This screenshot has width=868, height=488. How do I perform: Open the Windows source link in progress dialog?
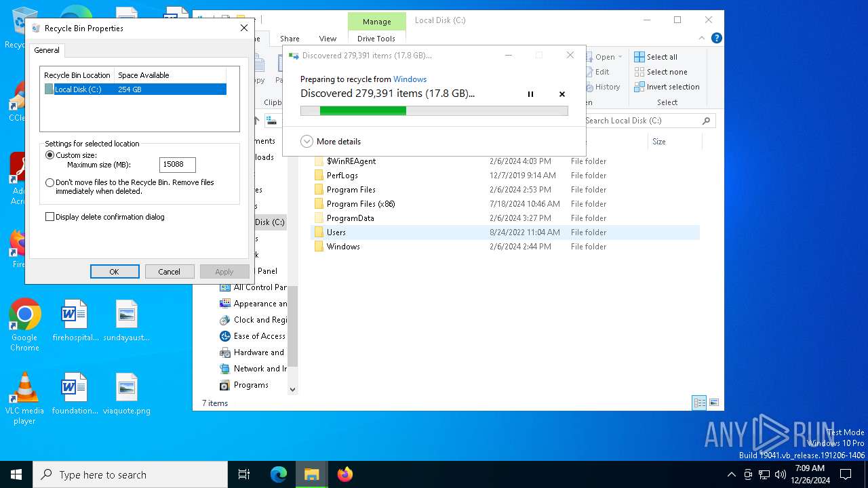point(410,79)
